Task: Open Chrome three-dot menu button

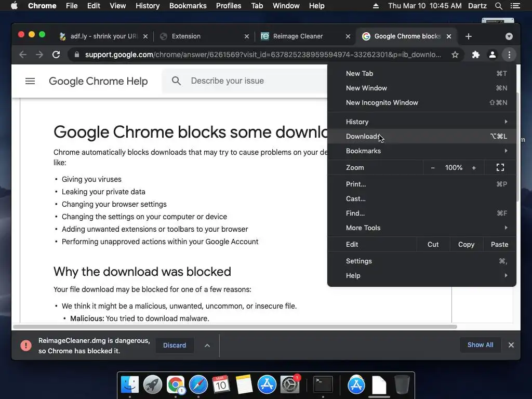Action: coord(509,55)
